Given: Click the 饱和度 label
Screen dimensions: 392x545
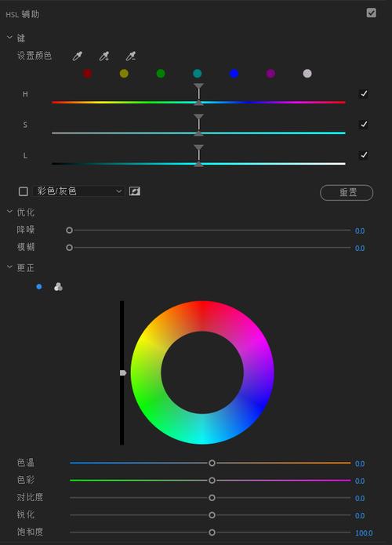Looking at the screenshot, I should click(x=30, y=532).
